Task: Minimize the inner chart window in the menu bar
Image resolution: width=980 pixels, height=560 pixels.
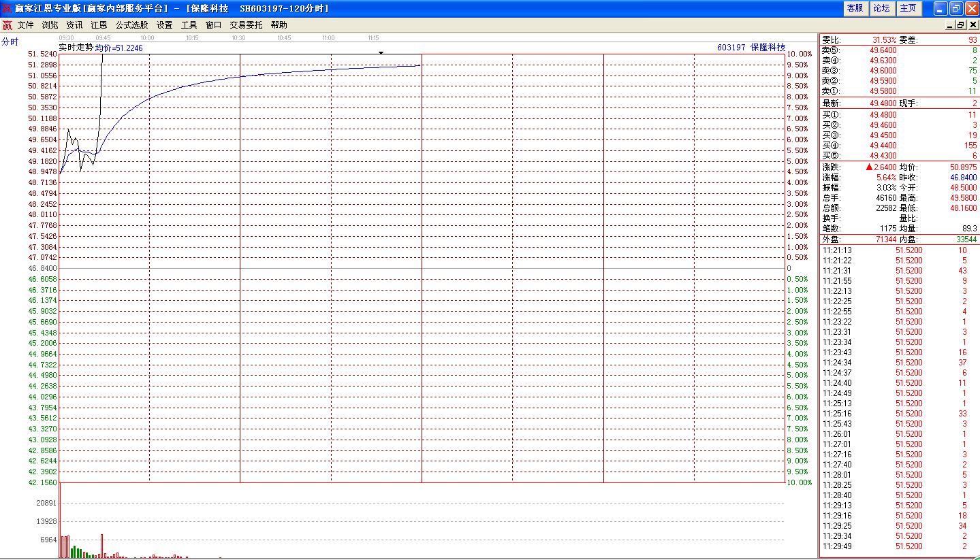Action: tap(950, 25)
